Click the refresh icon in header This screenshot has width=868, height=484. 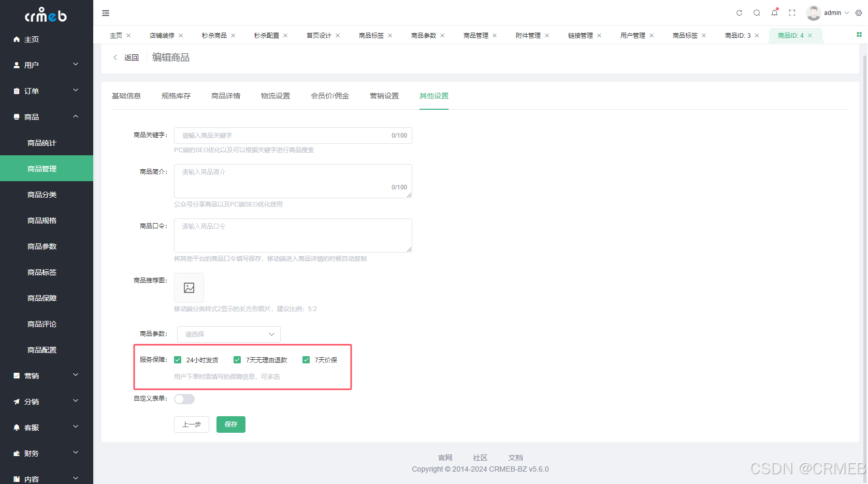[739, 13]
